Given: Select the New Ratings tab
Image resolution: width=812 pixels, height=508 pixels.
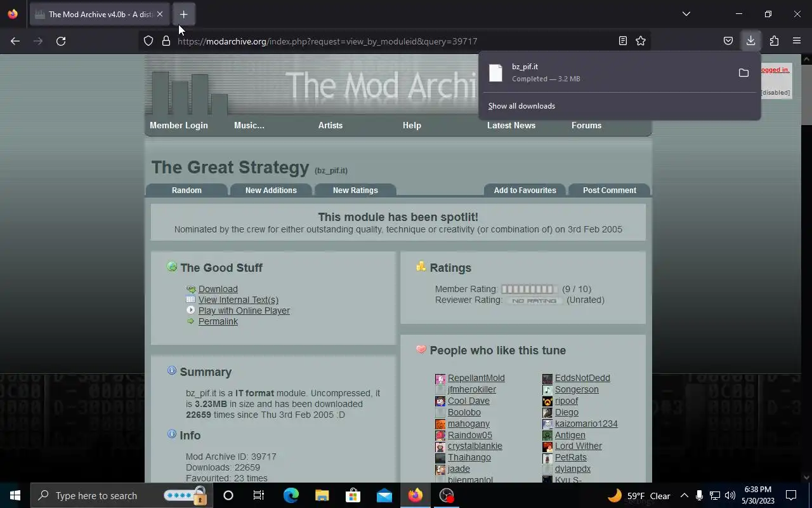Looking at the screenshot, I should point(355,190).
